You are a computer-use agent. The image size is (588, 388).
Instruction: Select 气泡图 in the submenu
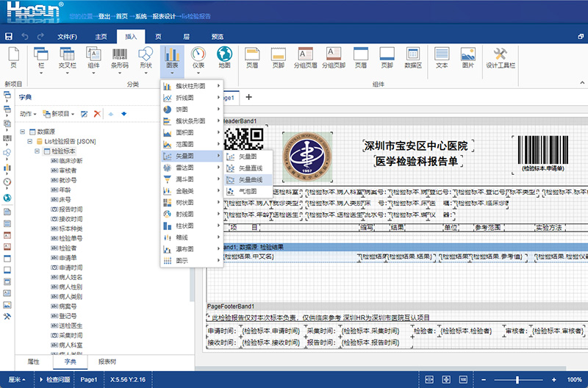[x=248, y=192]
